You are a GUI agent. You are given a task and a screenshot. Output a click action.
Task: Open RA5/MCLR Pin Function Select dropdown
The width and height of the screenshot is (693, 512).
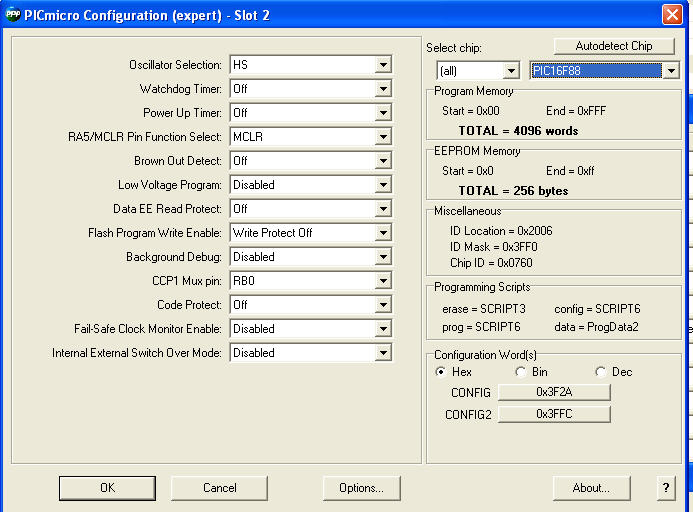click(x=383, y=137)
